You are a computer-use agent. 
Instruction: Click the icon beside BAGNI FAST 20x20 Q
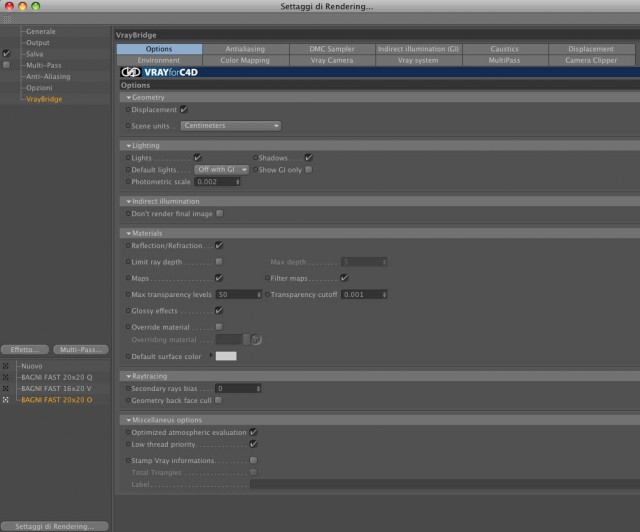[6, 377]
